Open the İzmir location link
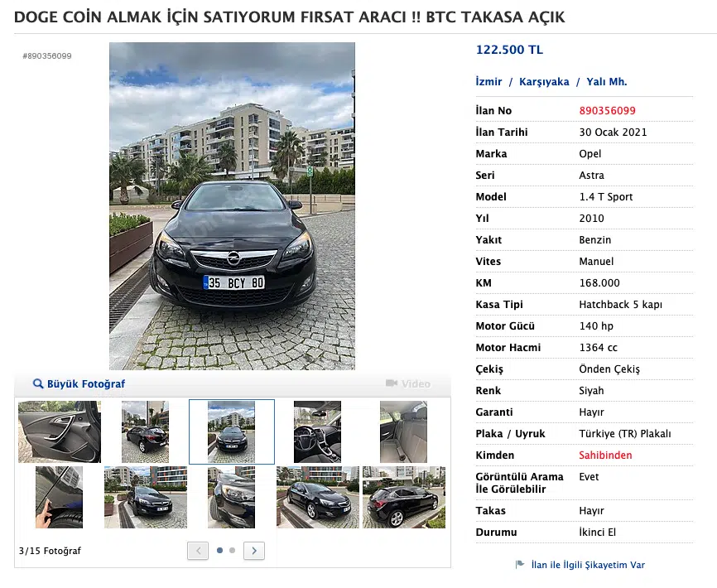717x588 pixels. (x=488, y=82)
